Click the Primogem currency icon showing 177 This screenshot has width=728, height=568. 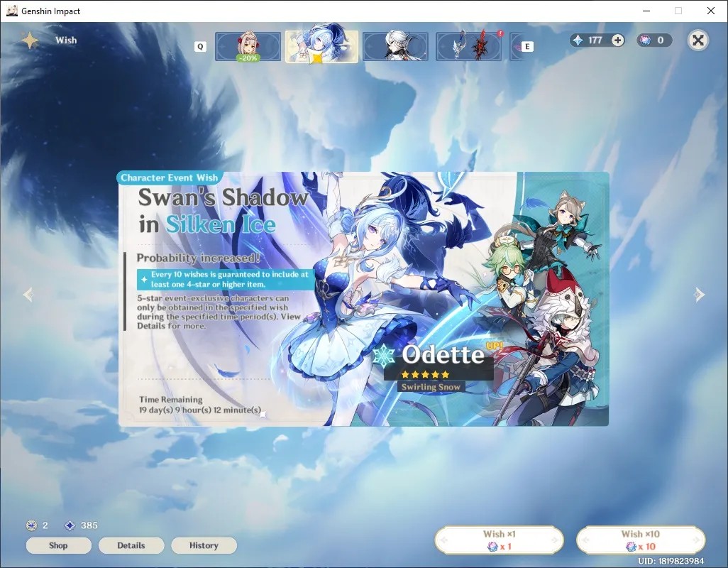(578, 40)
